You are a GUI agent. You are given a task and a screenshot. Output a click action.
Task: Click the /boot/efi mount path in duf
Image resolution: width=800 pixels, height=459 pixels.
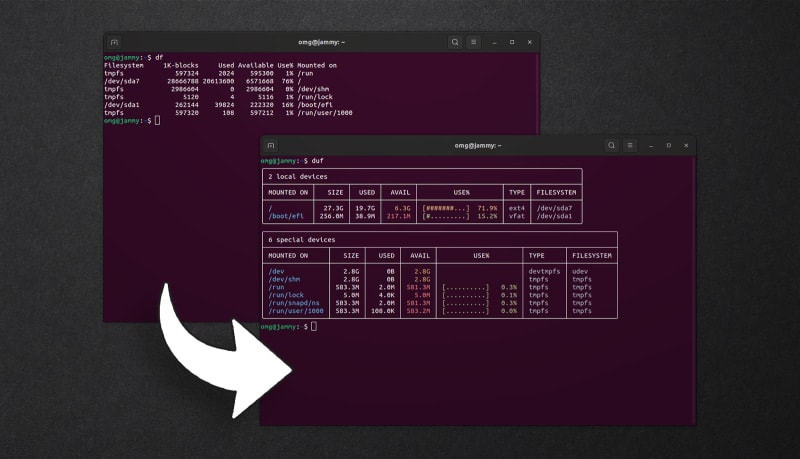pyautogui.click(x=286, y=216)
